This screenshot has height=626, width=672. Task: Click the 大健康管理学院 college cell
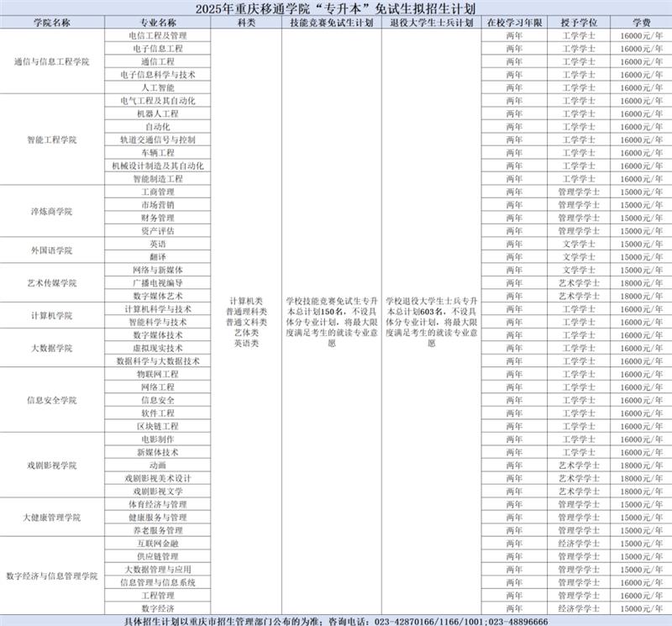pyautogui.click(x=52, y=518)
